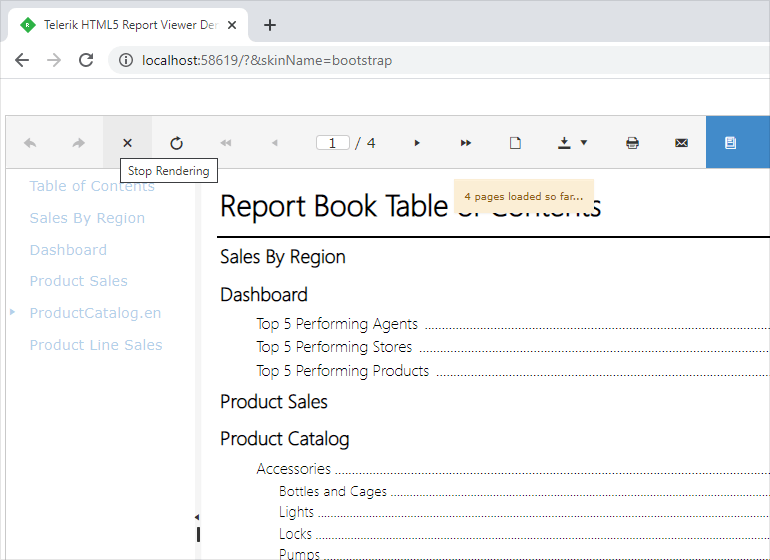Select Sales By Region in document map
The image size is (770, 560).
87,218
